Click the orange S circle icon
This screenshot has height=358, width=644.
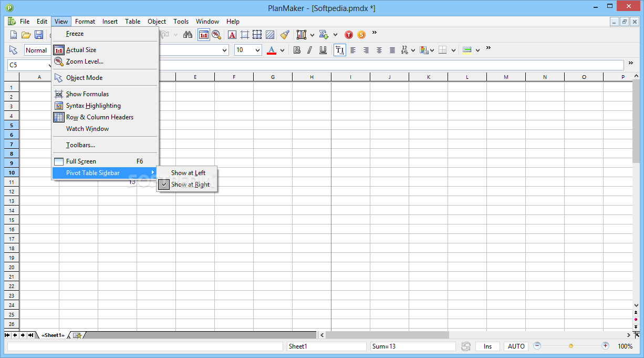[361, 35]
